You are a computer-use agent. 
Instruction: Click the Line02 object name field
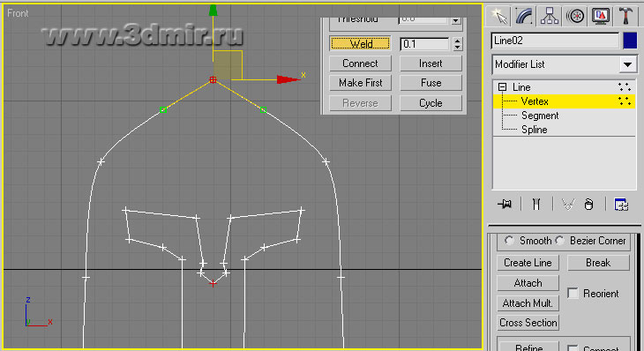click(x=555, y=41)
